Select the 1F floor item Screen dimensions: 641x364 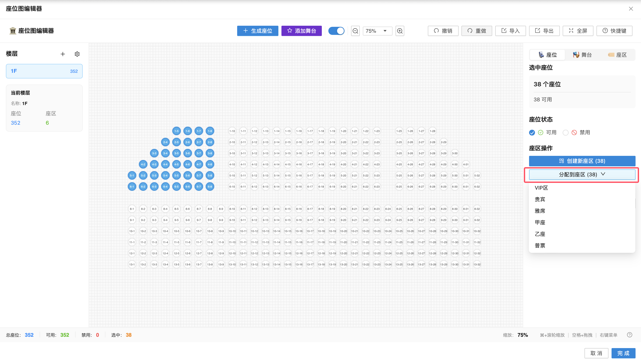[44, 71]
